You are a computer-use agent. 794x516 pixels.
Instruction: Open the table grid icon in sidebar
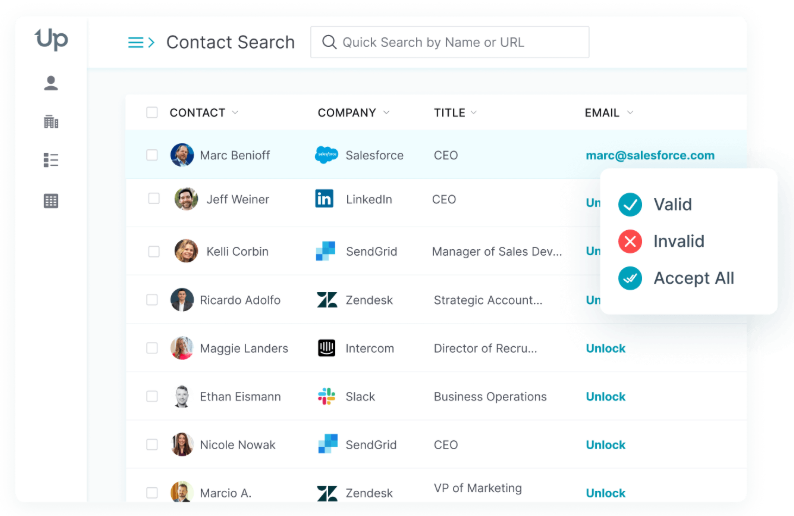tap(51, 201)
